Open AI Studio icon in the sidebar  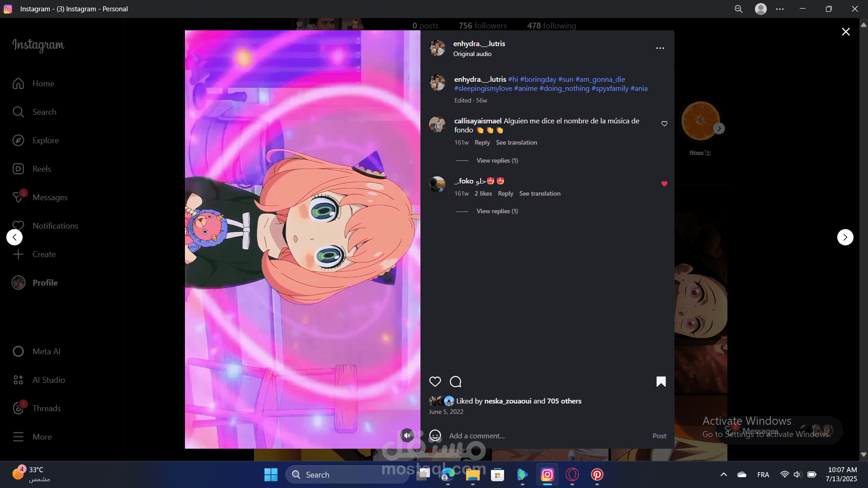tap(18, 380)
